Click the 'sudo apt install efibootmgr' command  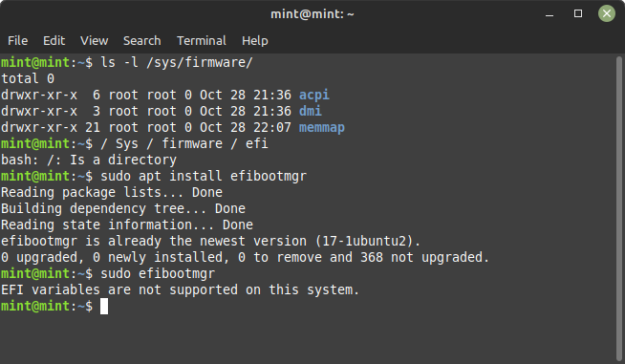tap(204, 176)
